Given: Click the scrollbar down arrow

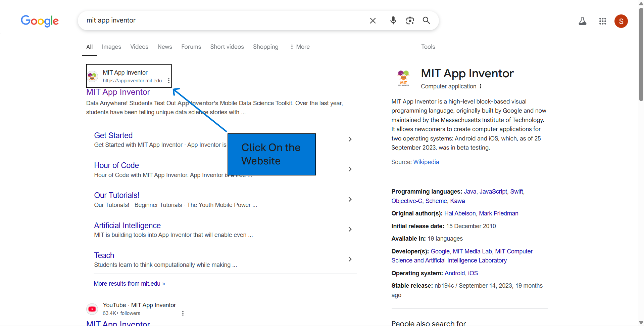Looking at the screenshot, I should [x=641, y=323].
